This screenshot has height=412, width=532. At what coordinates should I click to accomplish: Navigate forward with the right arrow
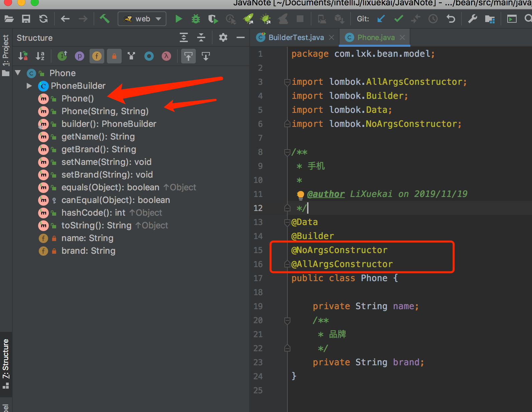[83, 19]
